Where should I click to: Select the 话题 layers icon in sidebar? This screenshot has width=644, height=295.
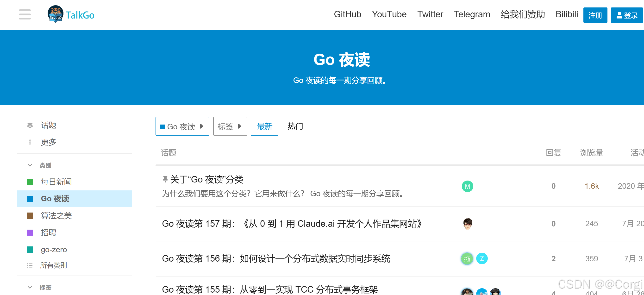click(x=30, y=125)
